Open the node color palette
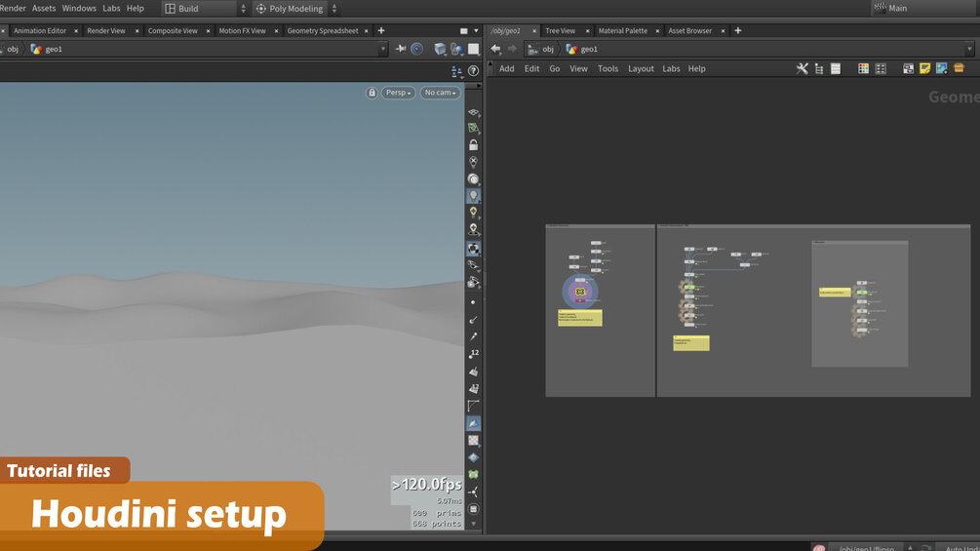This screenshot has height=551, width=980. tap(863, 68)
